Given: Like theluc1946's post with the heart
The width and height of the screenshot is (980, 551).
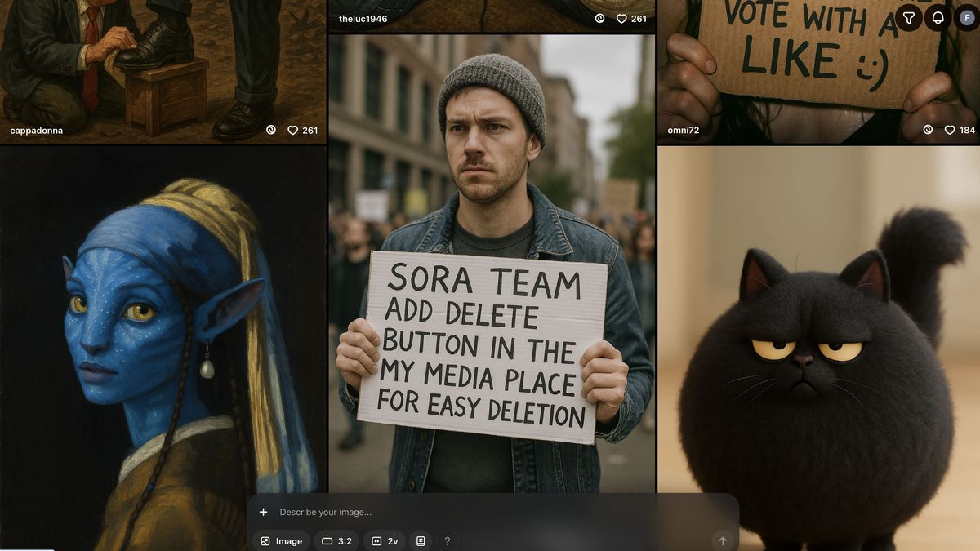Looking at the screenshot, I should pyautogui.click(x=621, y=19).
